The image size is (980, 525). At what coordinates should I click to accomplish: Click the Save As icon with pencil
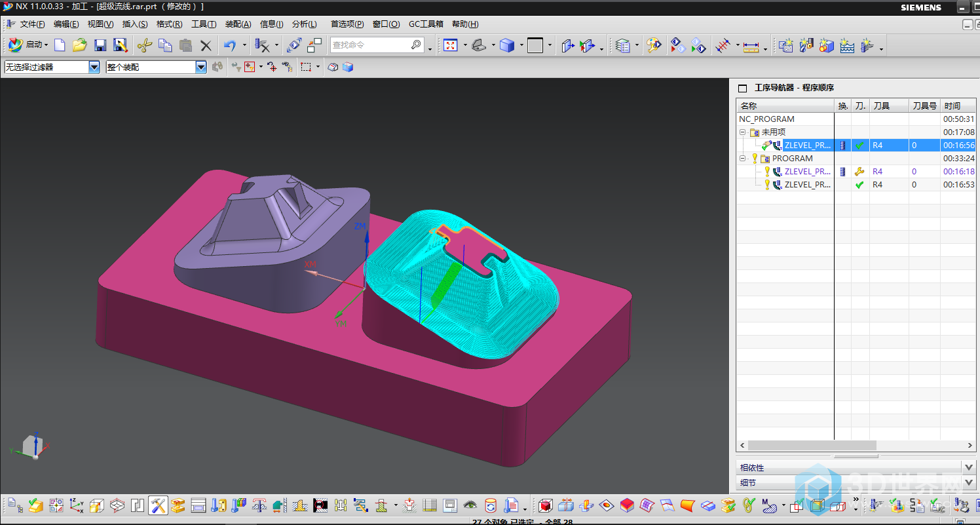click(x=120, y=45)
